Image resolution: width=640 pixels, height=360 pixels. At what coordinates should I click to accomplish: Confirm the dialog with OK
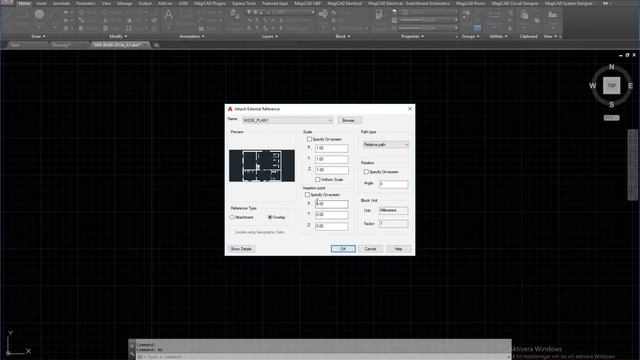343,249
